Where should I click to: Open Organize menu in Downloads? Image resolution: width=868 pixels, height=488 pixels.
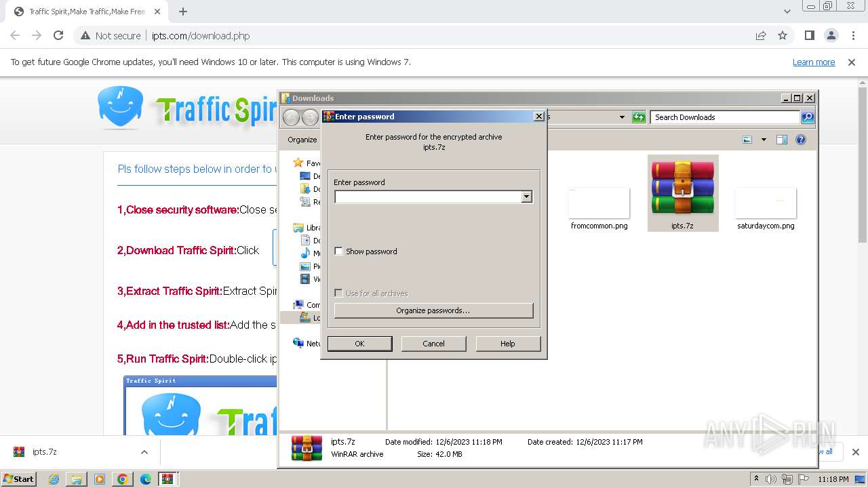(x=302, y=140)
